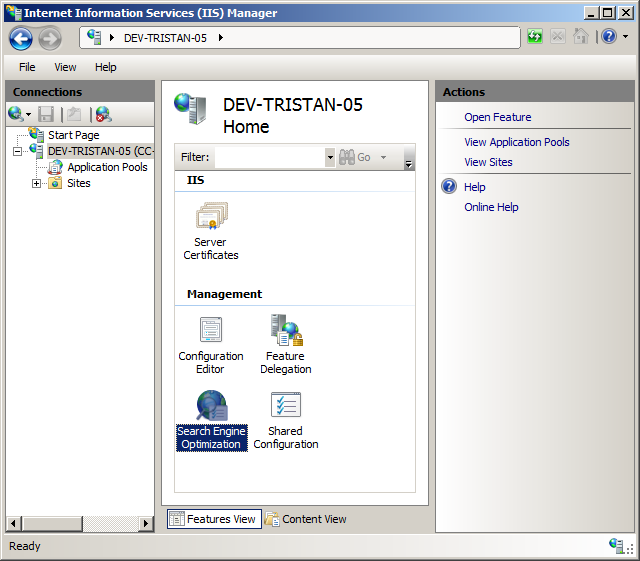Open the Feature Delegation icon
Image resolution: width=640 pixels, height=561 pixels.
(x=286, y=343)
